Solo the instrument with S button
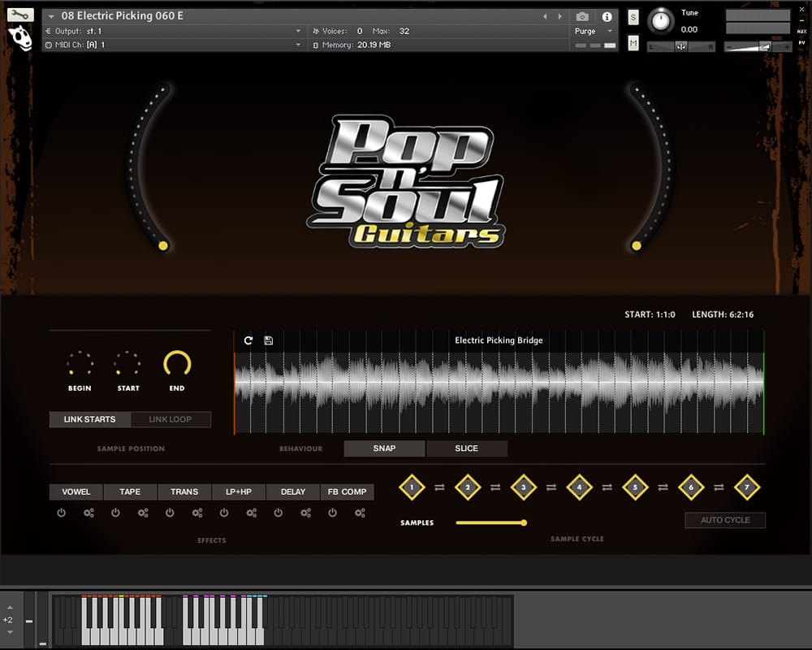The image size is (812, 650). click(x=633, y=18)
